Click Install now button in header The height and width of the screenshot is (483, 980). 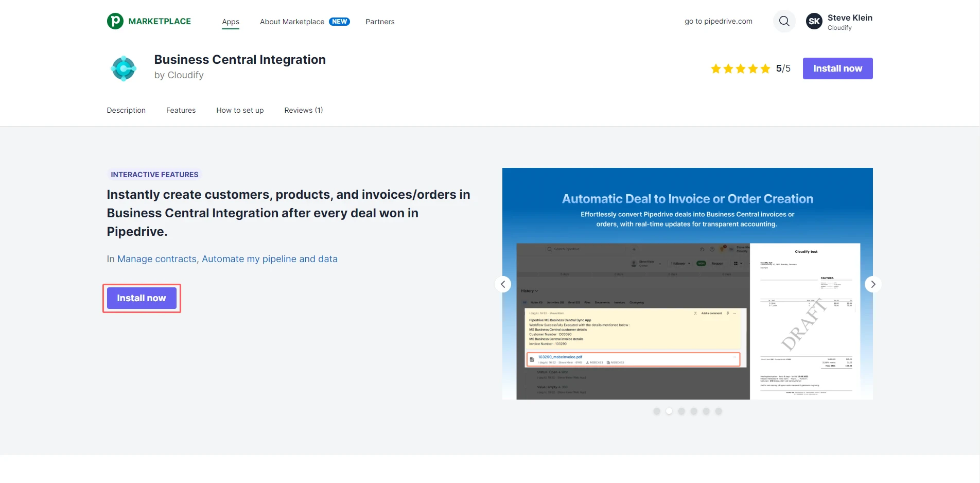[837, 68]
